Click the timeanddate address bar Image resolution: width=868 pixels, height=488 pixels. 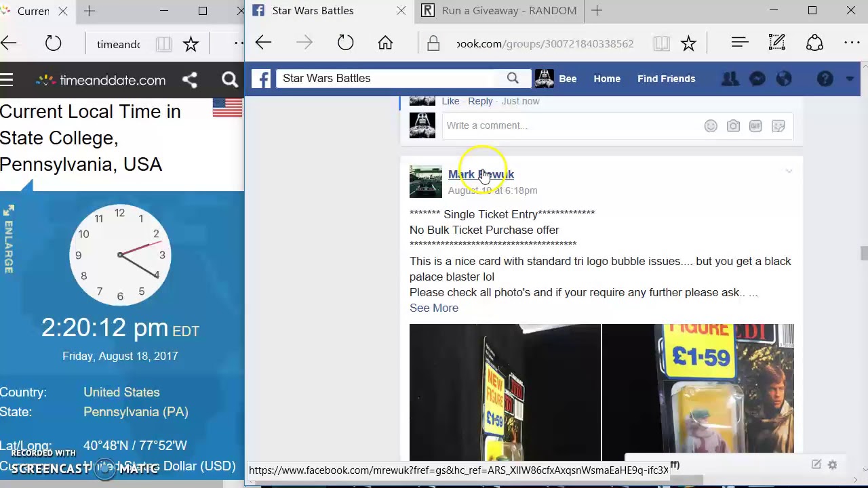(118, 44)
